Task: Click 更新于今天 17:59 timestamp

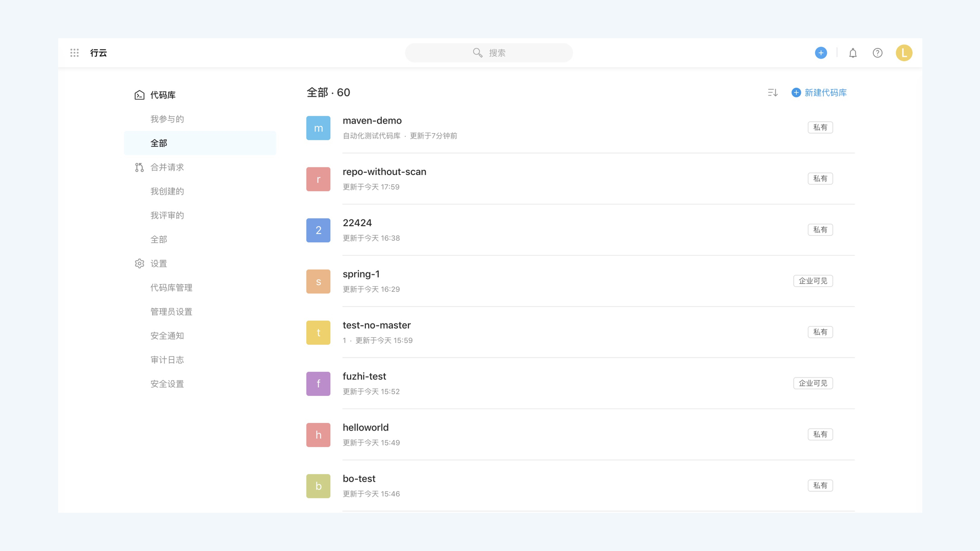Action: [x=371, y=187]
